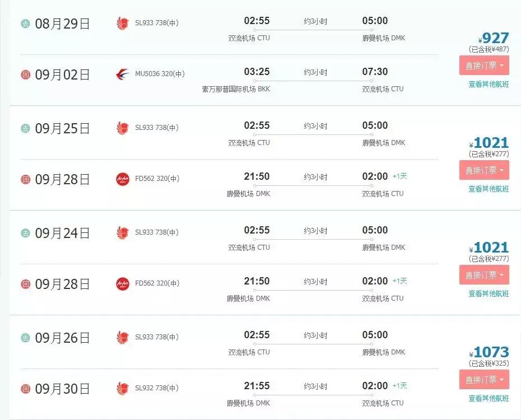Click the green 去 icon beside 09月26日
521x420 pixels.
pos(25,338)
